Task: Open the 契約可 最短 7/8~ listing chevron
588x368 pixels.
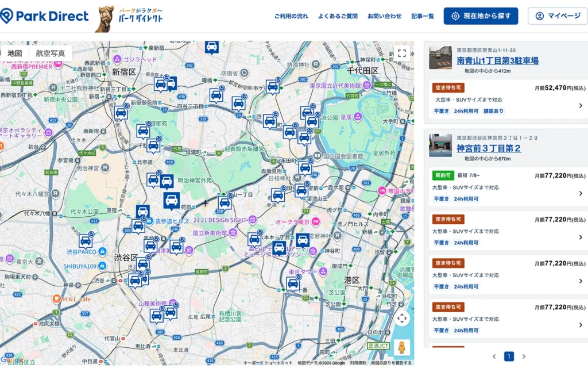Action: point(581,193)
